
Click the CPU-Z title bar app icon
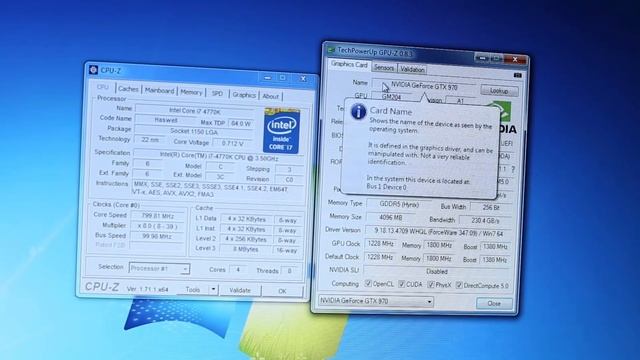pyautogui.click(x=93, y=70)
